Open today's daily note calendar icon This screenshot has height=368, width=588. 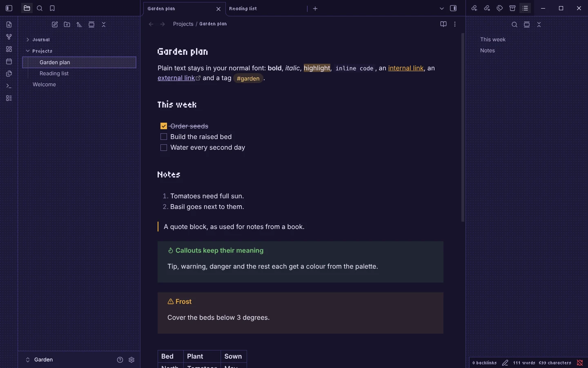click(9, 61)
